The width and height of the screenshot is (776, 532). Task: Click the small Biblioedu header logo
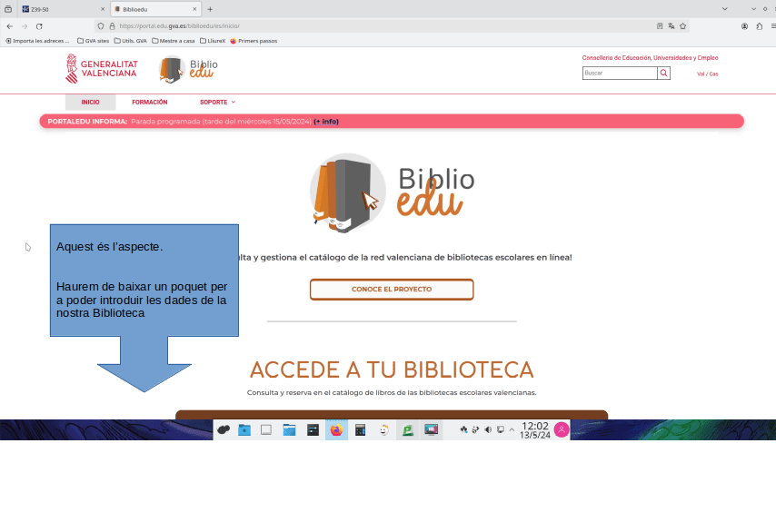188,69
